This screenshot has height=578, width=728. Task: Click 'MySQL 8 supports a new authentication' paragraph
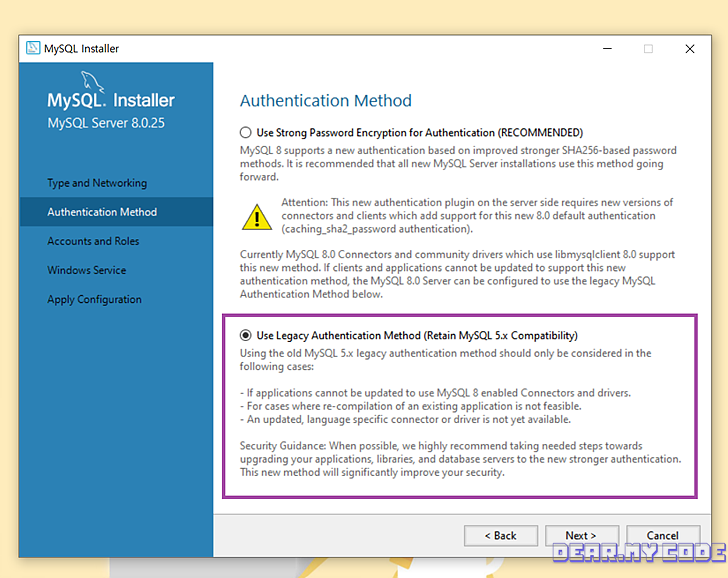tap(458, 163)
